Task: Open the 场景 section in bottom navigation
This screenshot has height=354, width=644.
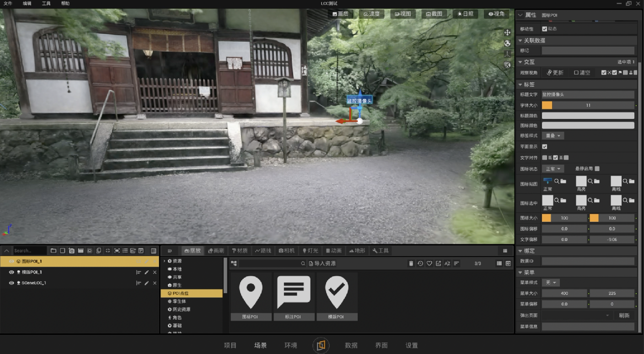Action: click(x=260, y=345)
